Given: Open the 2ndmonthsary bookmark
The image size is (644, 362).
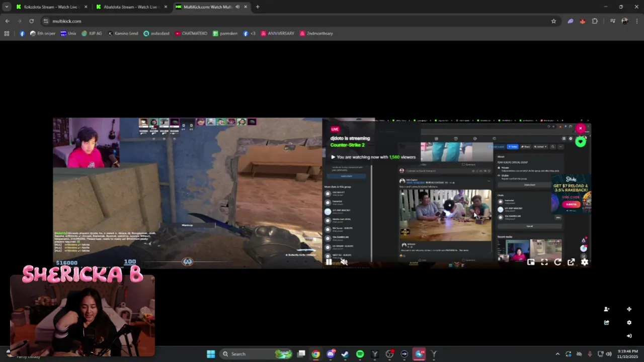Looking at the screenshot, I should (x=316, y=33).
